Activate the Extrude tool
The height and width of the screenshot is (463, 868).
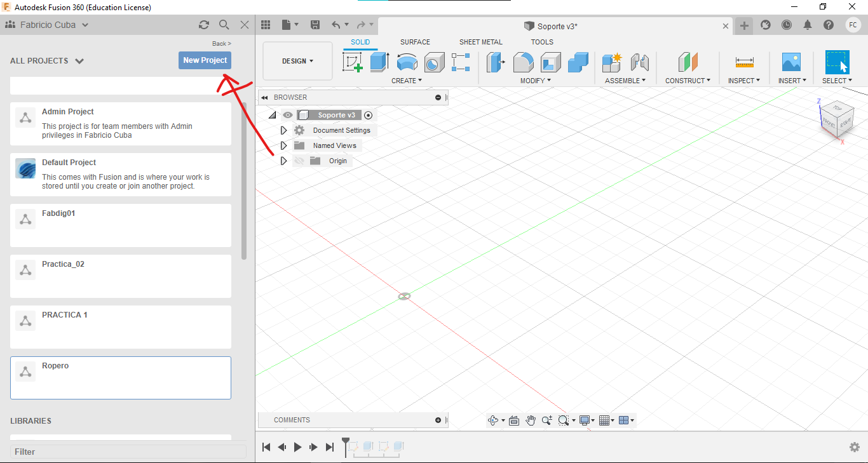[380, 62]
